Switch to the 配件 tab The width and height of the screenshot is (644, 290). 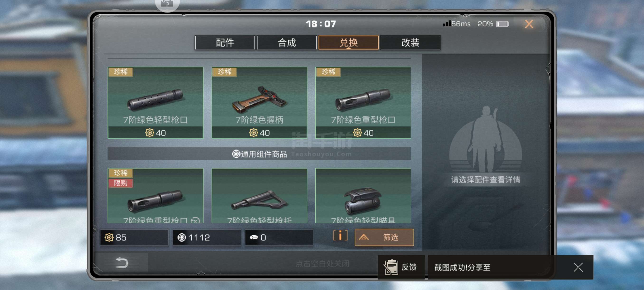[x=225, y=43]
